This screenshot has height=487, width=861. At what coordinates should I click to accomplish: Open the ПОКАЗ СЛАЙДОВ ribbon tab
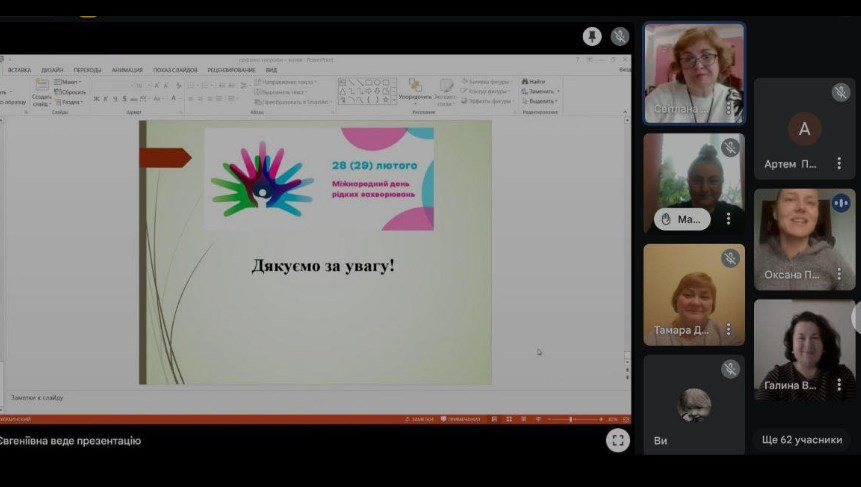click(175, 70)
